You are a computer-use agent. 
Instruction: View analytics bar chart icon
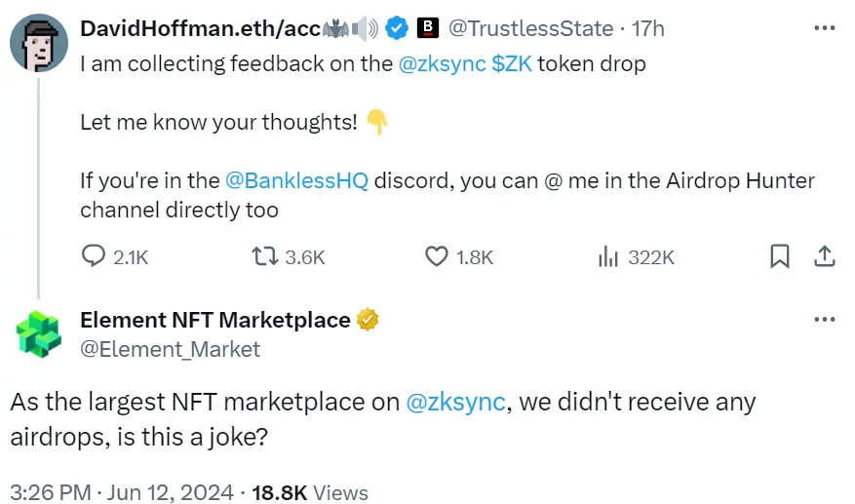(x=608, y=256)
